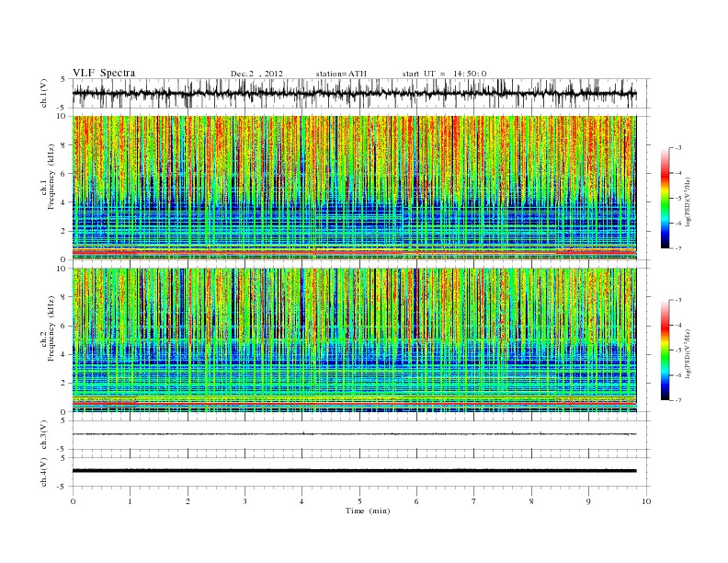728x563 pixels.
Task: Click the 2 kHz tick on ch.2 frequency axis
Action: (x=63, y=384)
